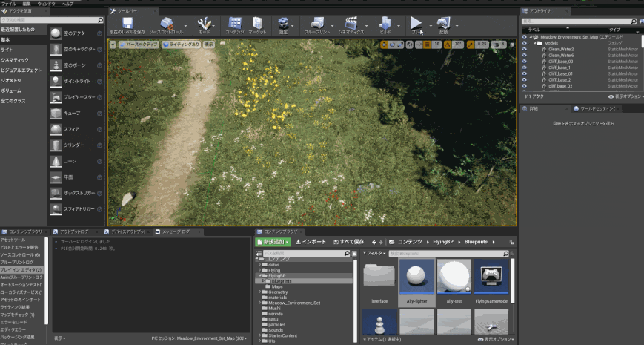644x345 pixels.
Task: Switch to the Output Log (アウトプットログ) tab
Action: (x=74, y=231)
